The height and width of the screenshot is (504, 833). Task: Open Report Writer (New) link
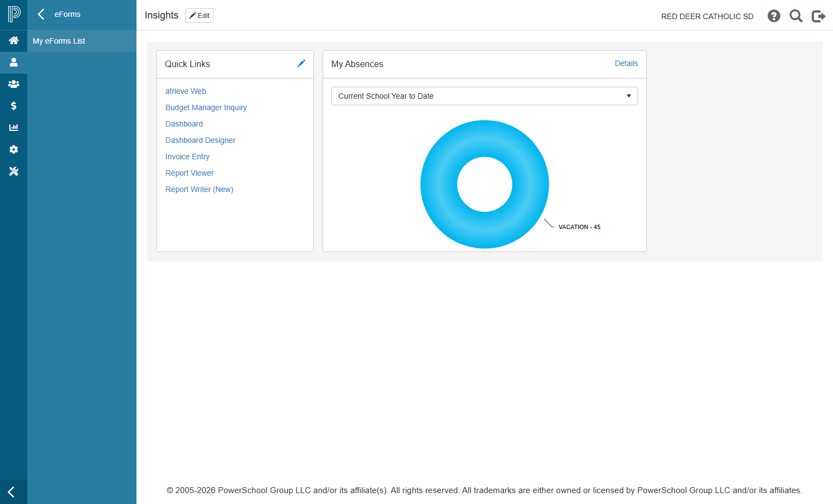(199, 189)
